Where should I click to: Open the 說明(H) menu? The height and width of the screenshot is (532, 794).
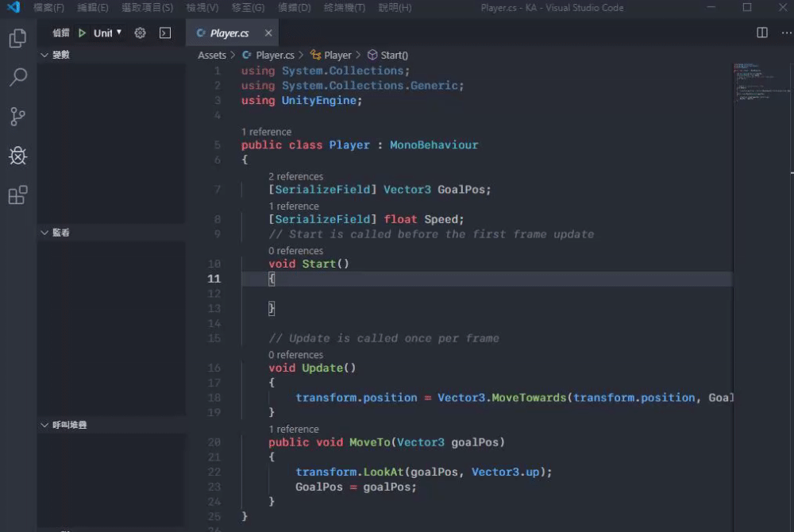(395, 8)
